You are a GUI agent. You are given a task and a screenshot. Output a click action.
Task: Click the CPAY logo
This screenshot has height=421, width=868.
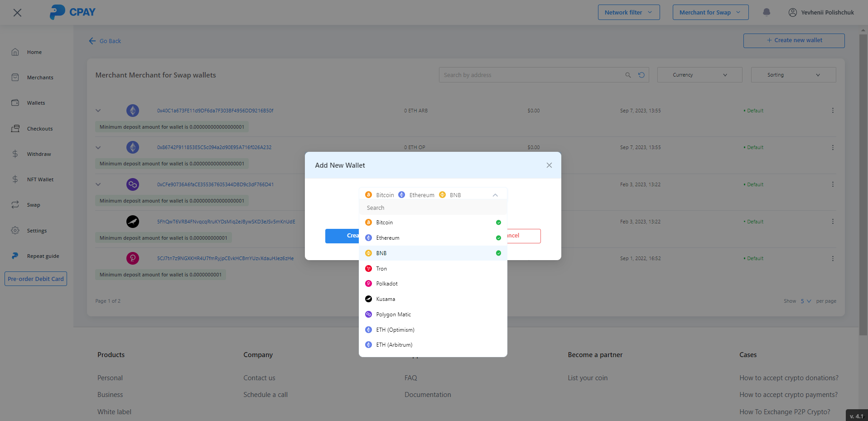coord(72,12)
